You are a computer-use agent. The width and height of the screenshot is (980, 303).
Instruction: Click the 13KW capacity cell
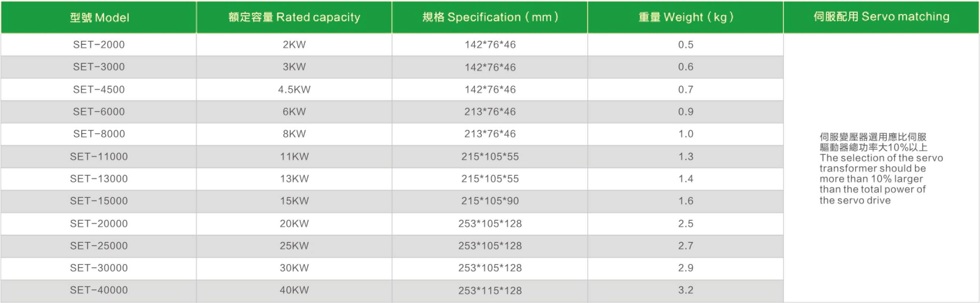coord(294,179)
